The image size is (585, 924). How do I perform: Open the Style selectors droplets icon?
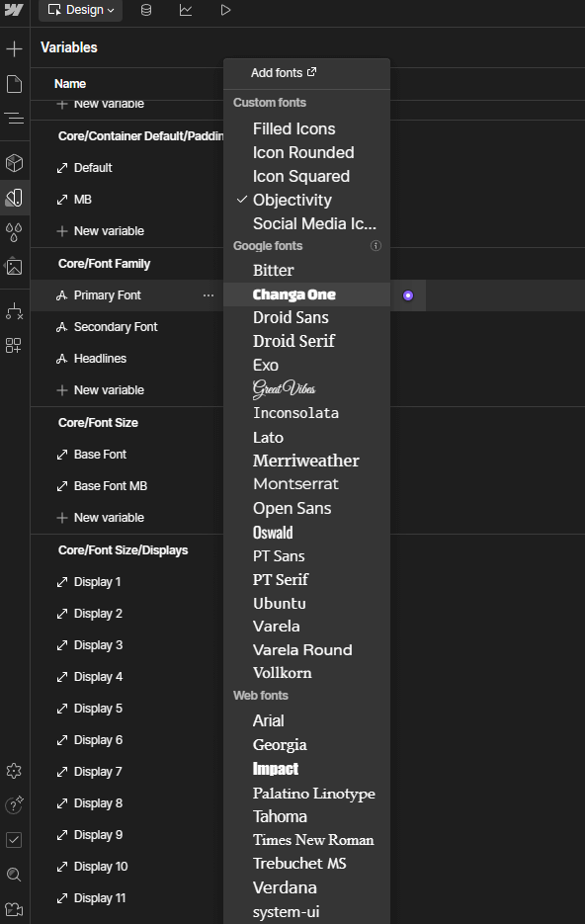[14, 232]
